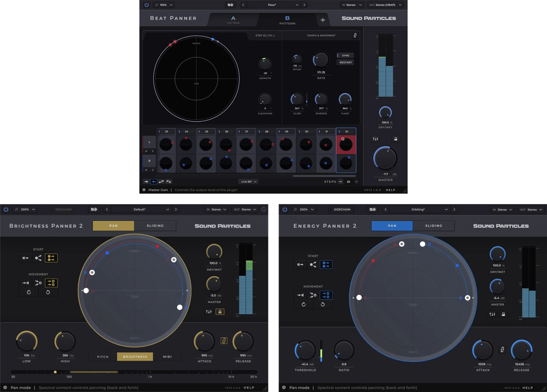Viewport: 547px width, 392px height.
Task: Toggle the Beat Panner power button
Action: [146, 5]
